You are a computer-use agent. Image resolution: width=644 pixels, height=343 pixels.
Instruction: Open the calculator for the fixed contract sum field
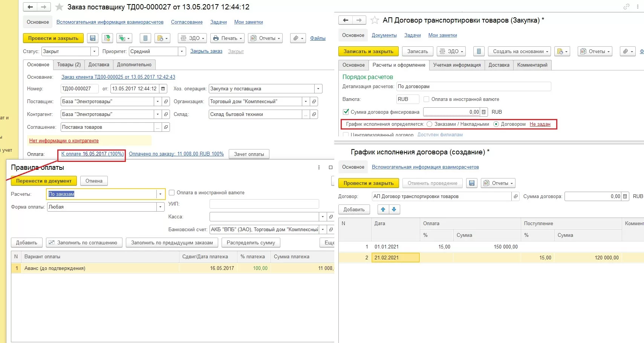[484, 112]
